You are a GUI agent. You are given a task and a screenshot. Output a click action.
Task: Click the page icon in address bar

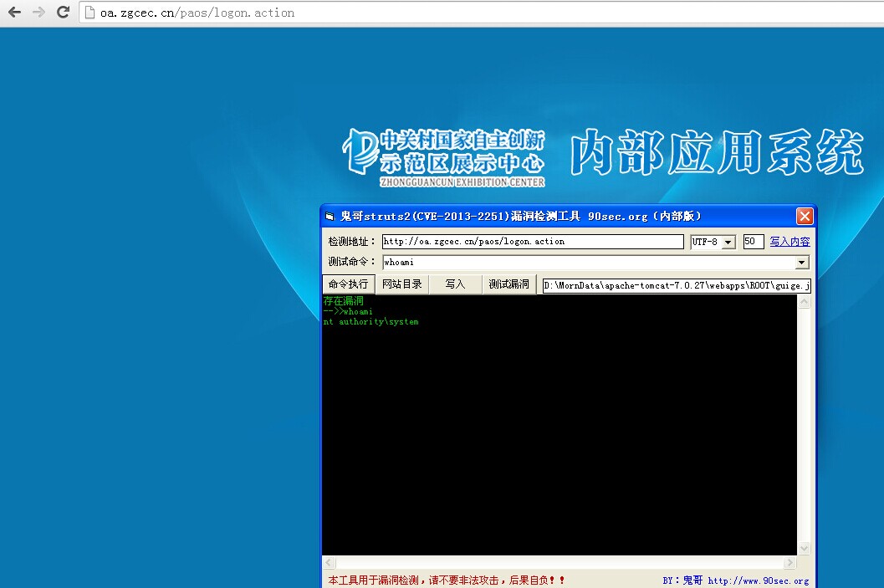pos(89,13)
